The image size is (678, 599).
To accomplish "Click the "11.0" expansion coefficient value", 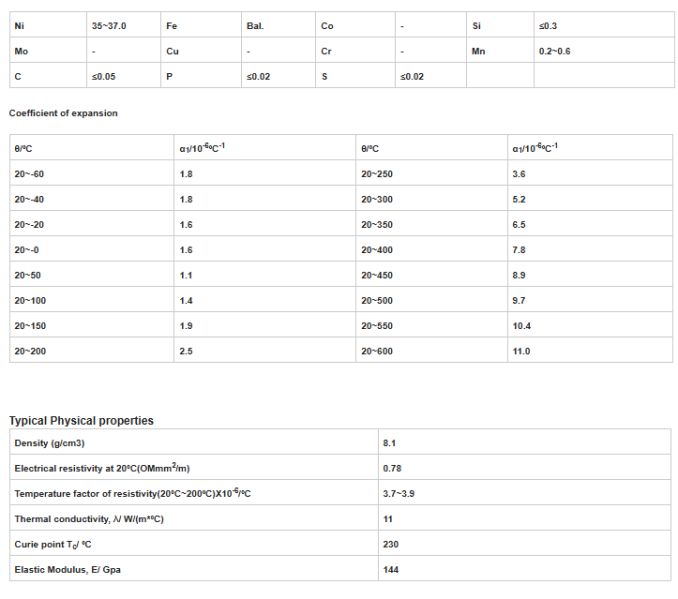I will [x=521, y=351].
